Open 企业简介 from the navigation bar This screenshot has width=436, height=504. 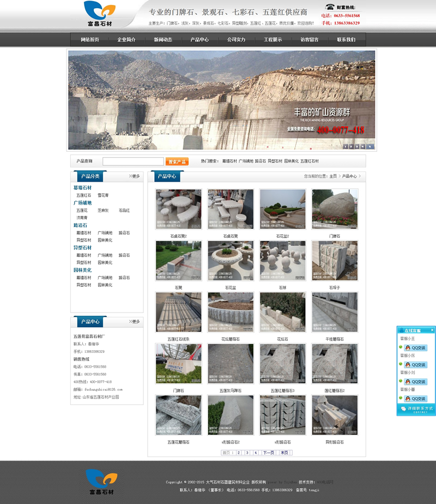click(126, 40)
